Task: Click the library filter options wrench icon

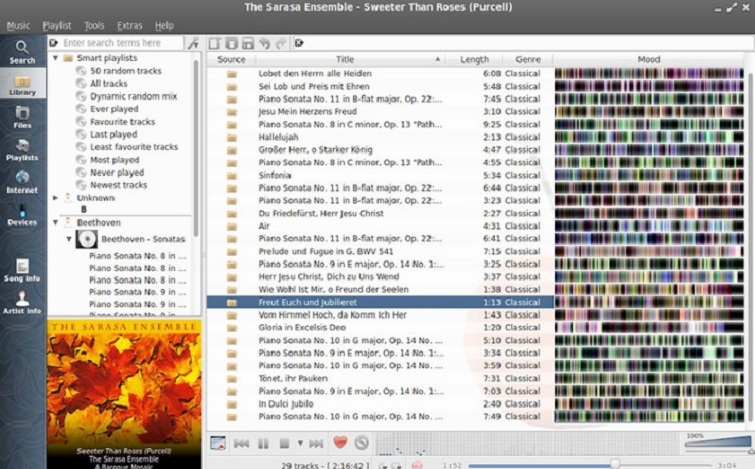Action: point(193,43)
